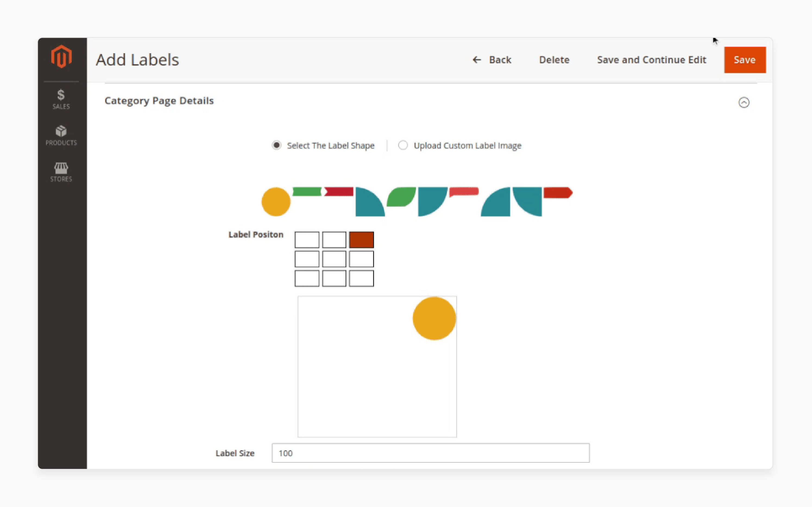Open the Stores menu in sidebar
Viewport: 812px width, 507px height.
tap(61, 172)
